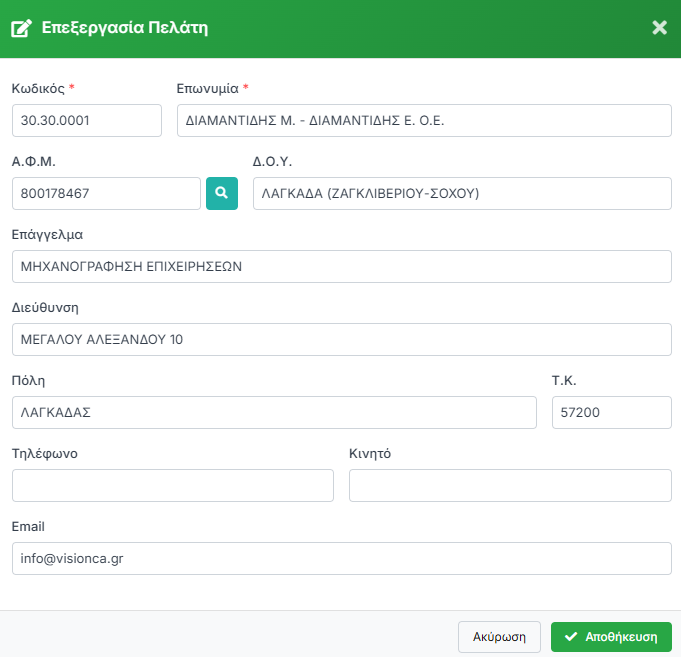Screen dimensions: 681x657
Task: Click the Δ.Ο.Υ. field showing ΛΑΓΚΑΔΑ
Action: (462, 194)
